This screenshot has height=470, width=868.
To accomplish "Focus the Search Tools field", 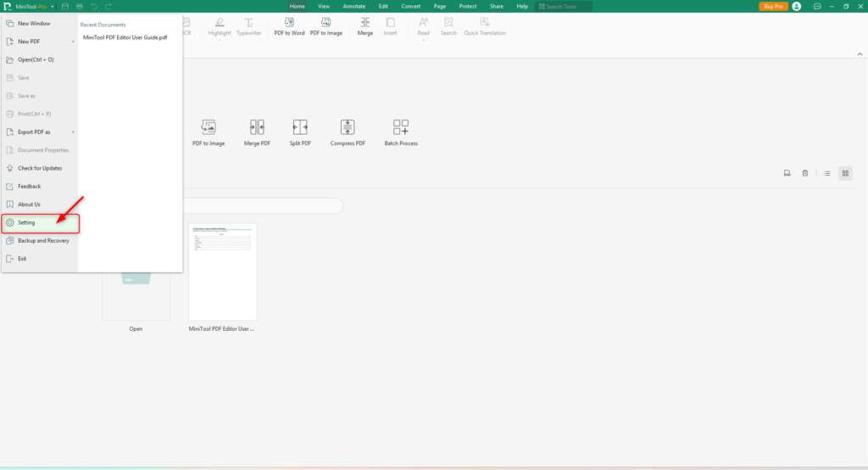I will pyautogui.click(x=564, y=7).
